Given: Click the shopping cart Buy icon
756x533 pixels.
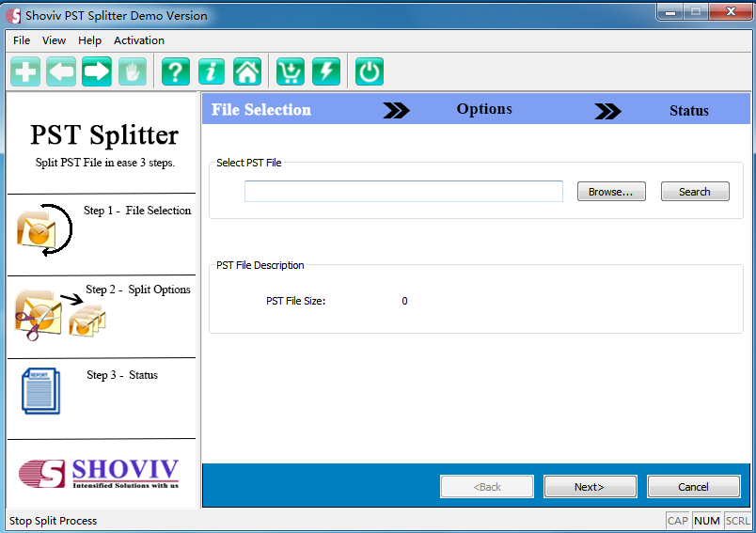Looking at the screenshot, I should (x=291, y=71).
